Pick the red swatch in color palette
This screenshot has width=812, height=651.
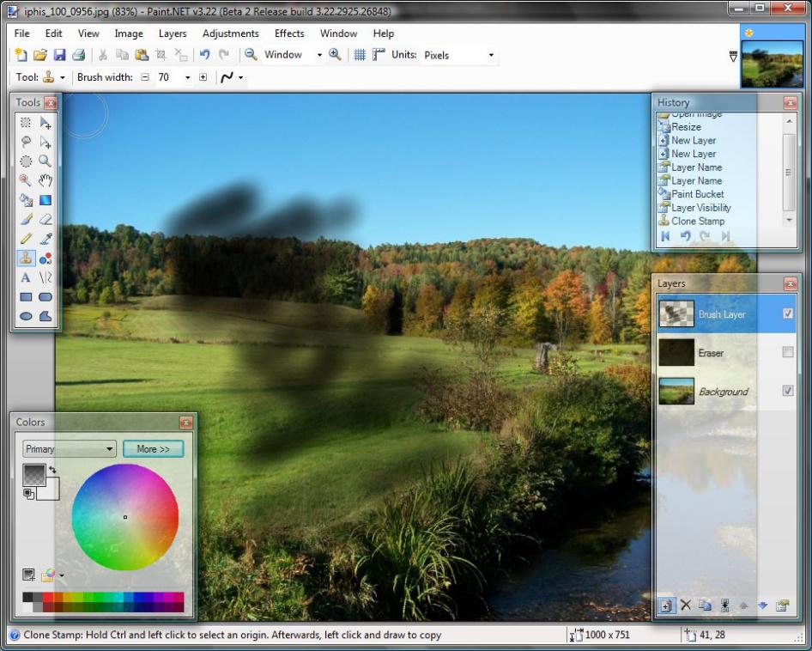click(x=49, y=597)
